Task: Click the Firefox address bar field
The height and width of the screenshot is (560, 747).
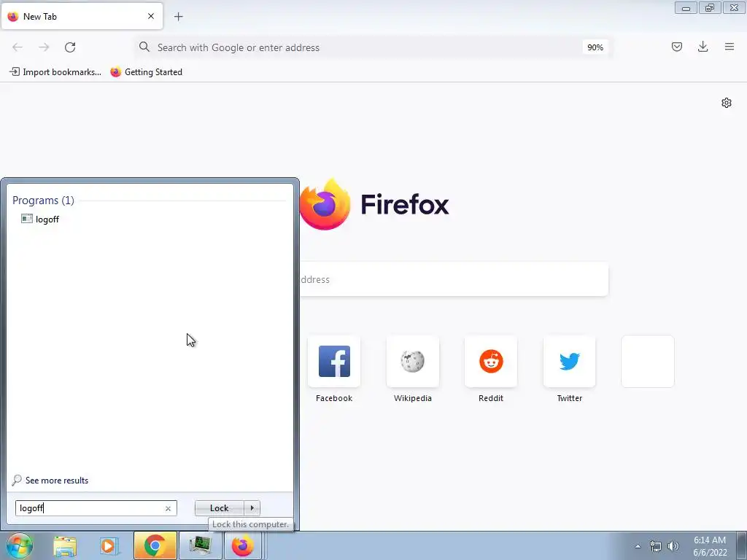Action: point(373,47)
